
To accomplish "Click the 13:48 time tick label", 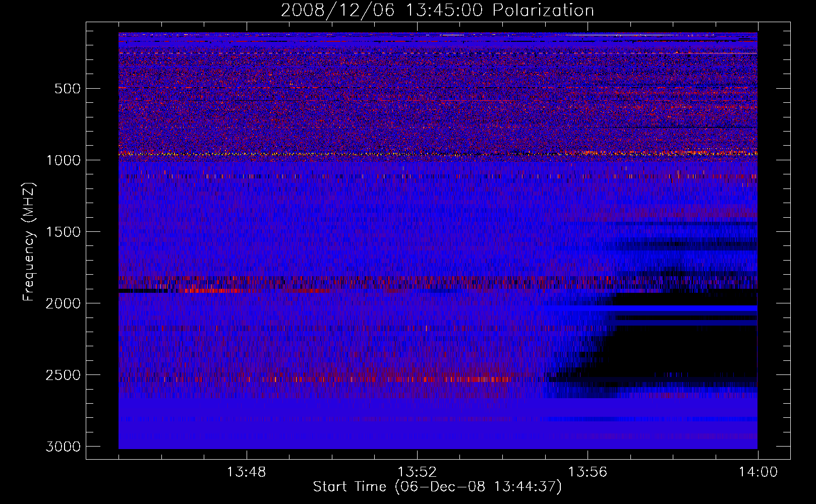I will click(x=247, y=472).
